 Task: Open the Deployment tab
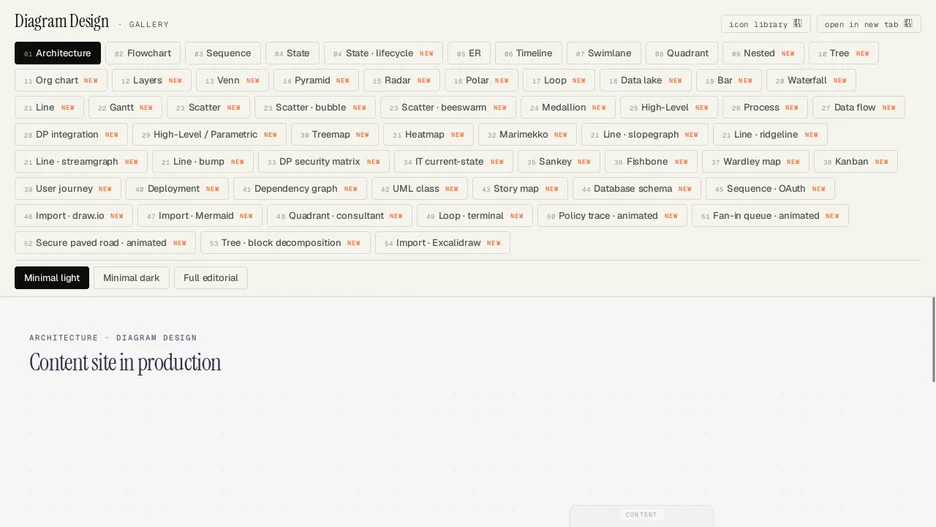pos(177,189)
